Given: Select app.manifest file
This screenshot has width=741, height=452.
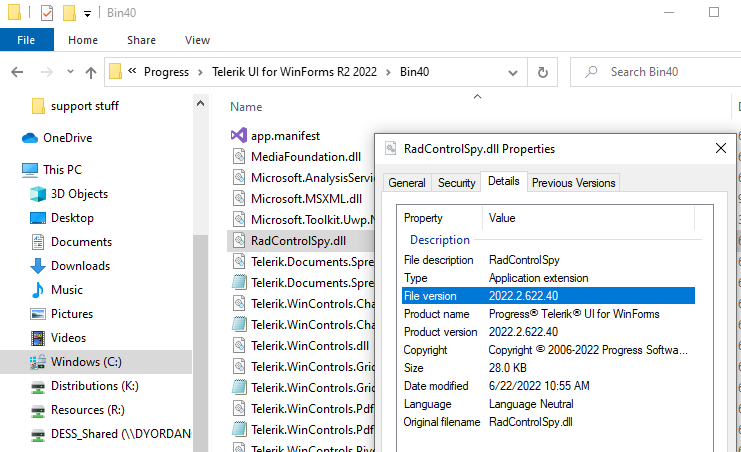Looking at the screenshot, I should click(285, 136).
